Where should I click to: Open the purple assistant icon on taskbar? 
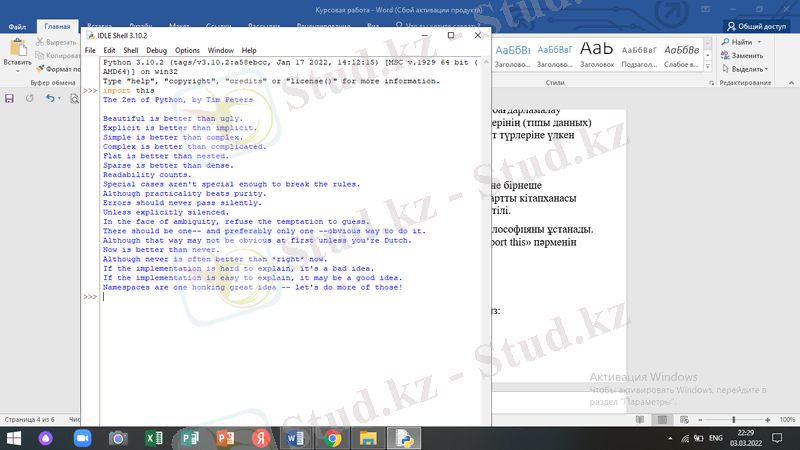(46, 438)
